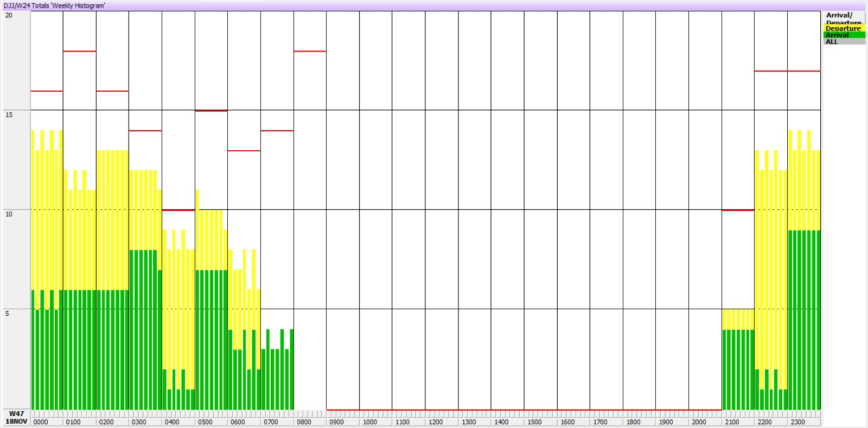The image size is (868, 428).
Task: Click the 0800 hour label
Action: 304,422
